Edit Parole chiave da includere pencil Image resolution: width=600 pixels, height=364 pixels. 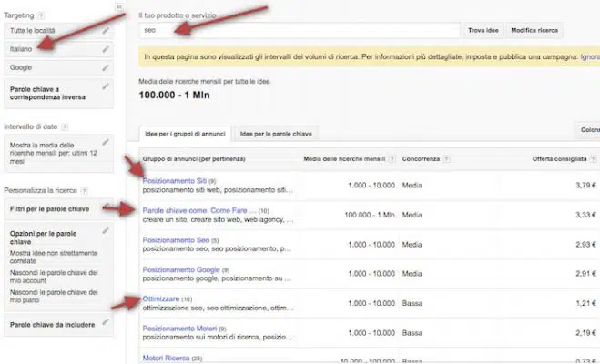106,322
